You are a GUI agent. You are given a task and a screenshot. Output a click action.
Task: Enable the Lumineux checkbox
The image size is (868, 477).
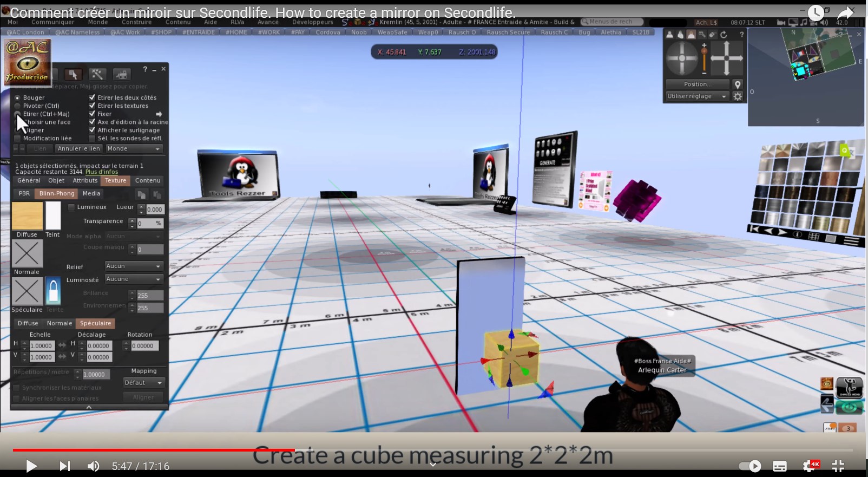[71, 207]
